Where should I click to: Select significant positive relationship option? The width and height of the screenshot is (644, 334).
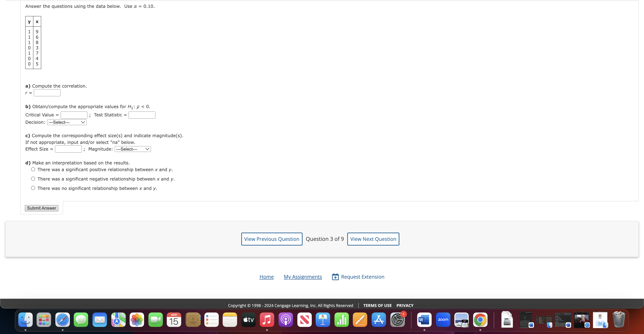[33, 169]
